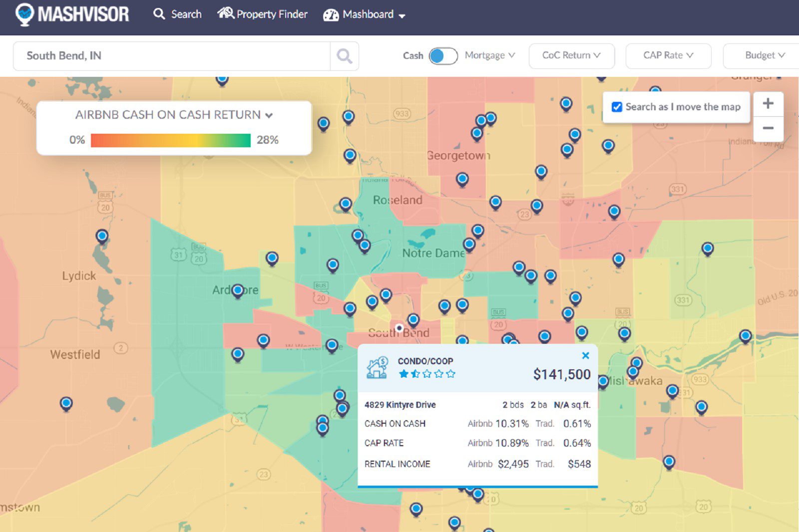Screen dimensions: 799x532
Task: Open the 4829 Kintyre Drive address link
Action: [400, 405]
